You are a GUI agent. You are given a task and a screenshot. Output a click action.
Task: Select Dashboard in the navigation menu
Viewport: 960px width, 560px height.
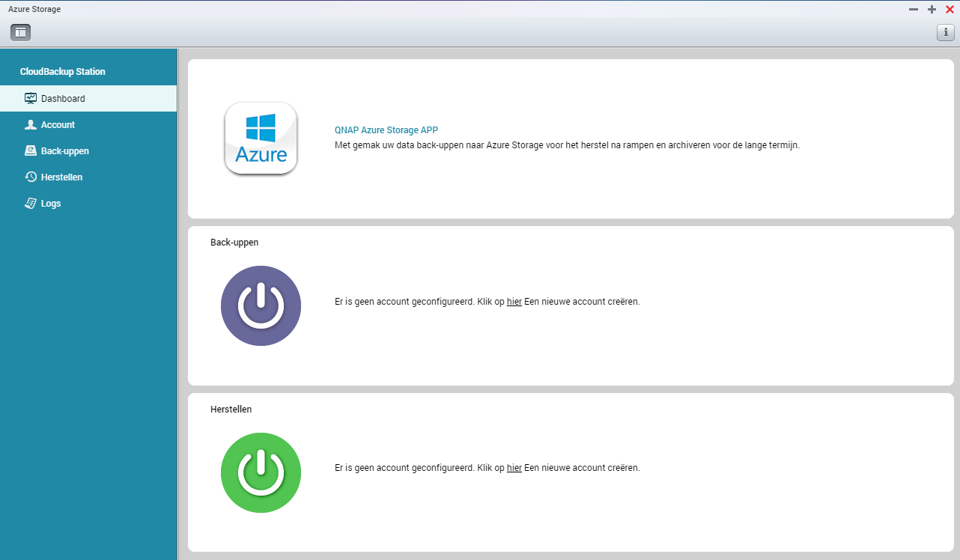coord(62,98)
